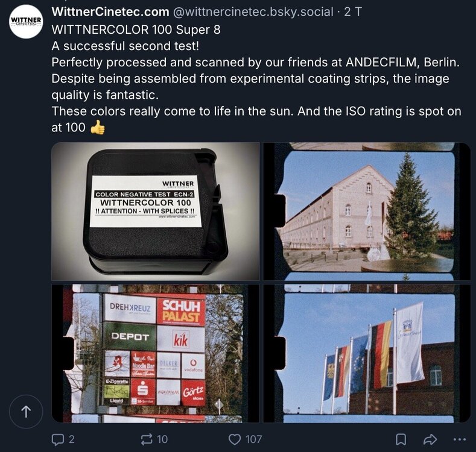Click the scroll-to-top arrow button
The width and height of the screenshot is (476, 452).
26,412
